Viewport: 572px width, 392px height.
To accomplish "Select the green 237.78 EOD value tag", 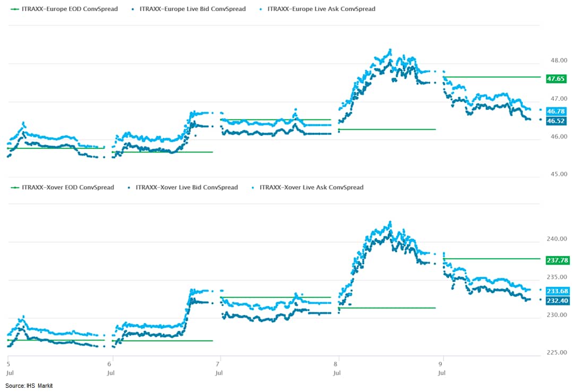I will 557,260.
